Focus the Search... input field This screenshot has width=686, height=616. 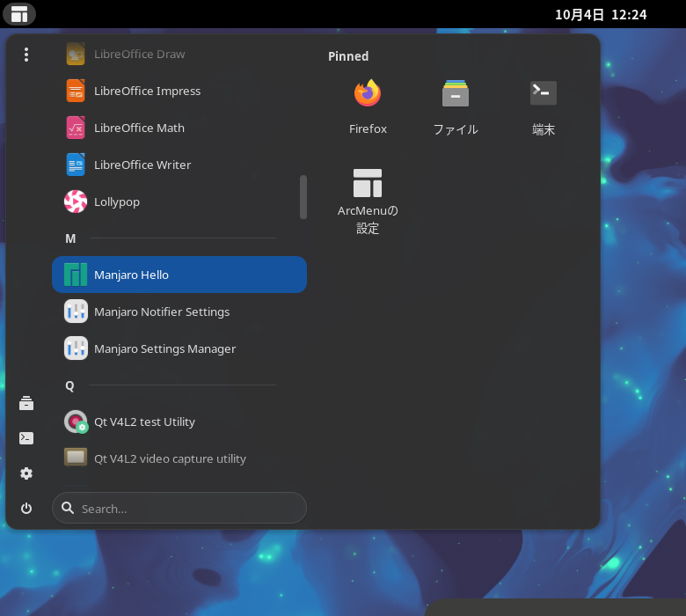pos(179,508)
